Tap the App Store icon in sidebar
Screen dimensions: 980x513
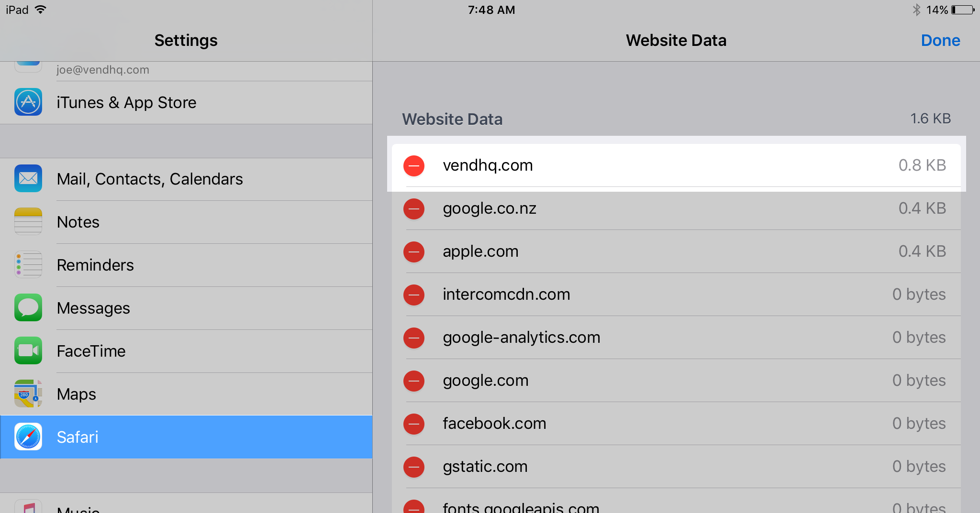(x=28, y=102)
